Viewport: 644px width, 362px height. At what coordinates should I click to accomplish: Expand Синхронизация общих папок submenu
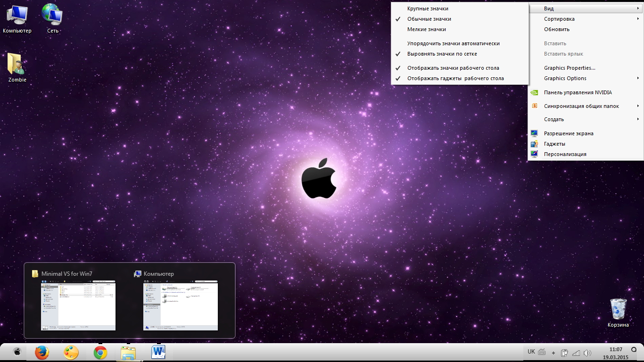point(586,106)
